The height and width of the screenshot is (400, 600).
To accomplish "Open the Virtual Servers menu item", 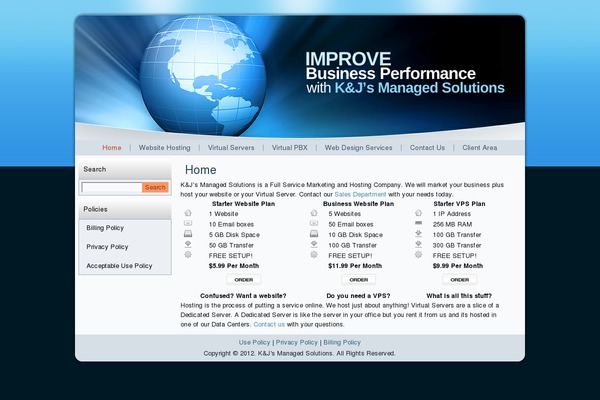I will pyautogui.click(x=231, y=148).
